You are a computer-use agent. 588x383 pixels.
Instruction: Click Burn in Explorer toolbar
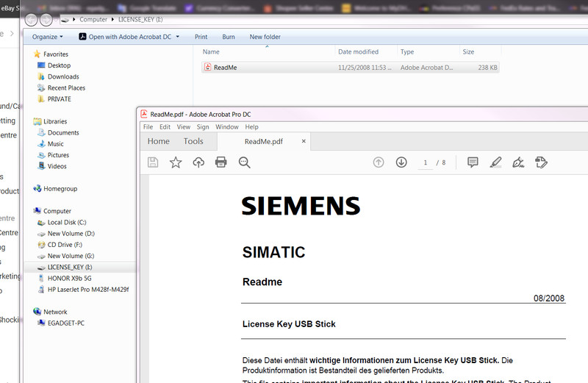229,37
